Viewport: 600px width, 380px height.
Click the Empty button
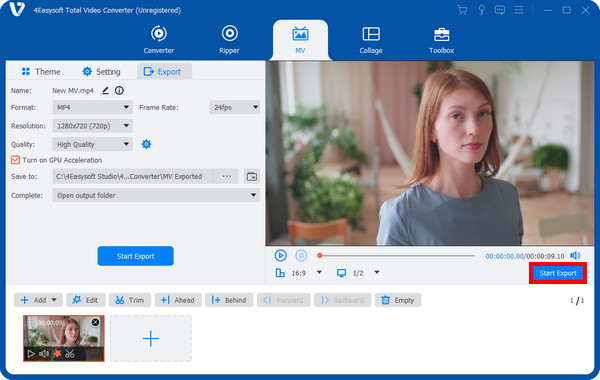pos(398,300)
